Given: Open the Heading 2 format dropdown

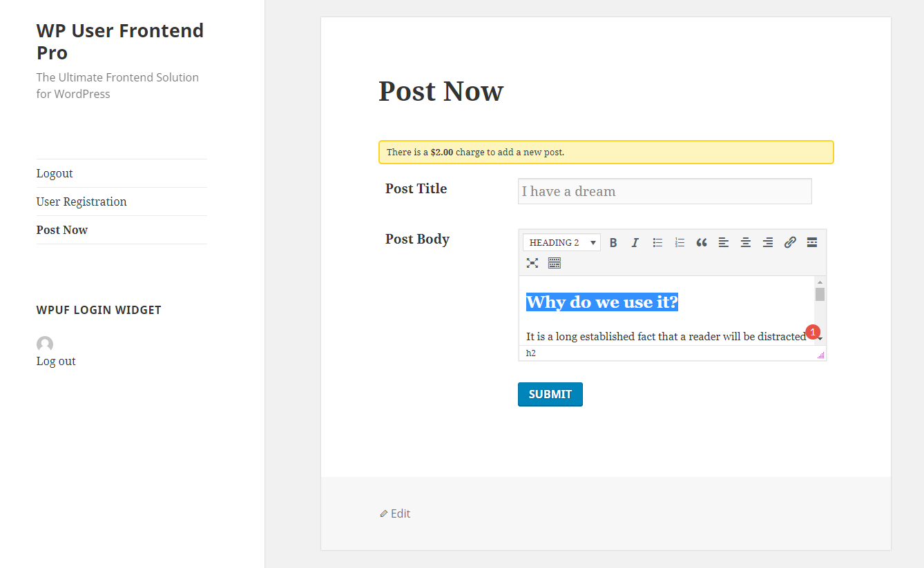Looking at the screenshot, I should (561, 242).
